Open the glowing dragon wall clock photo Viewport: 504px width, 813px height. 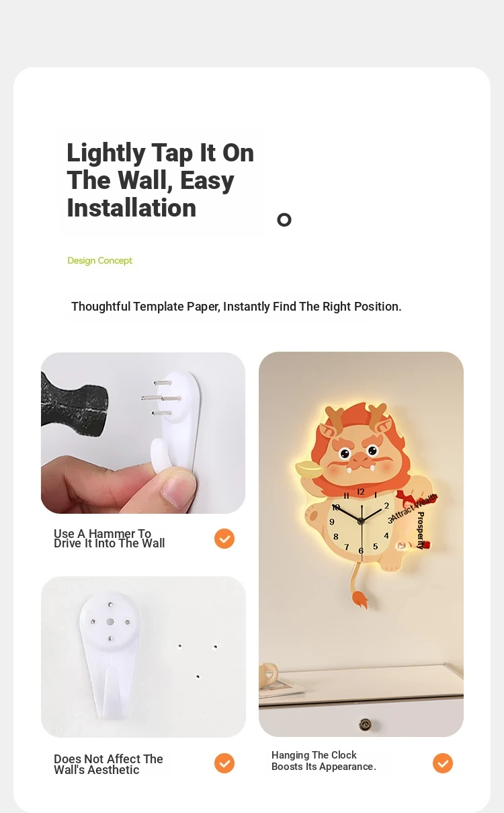click(x=361, y=544)
